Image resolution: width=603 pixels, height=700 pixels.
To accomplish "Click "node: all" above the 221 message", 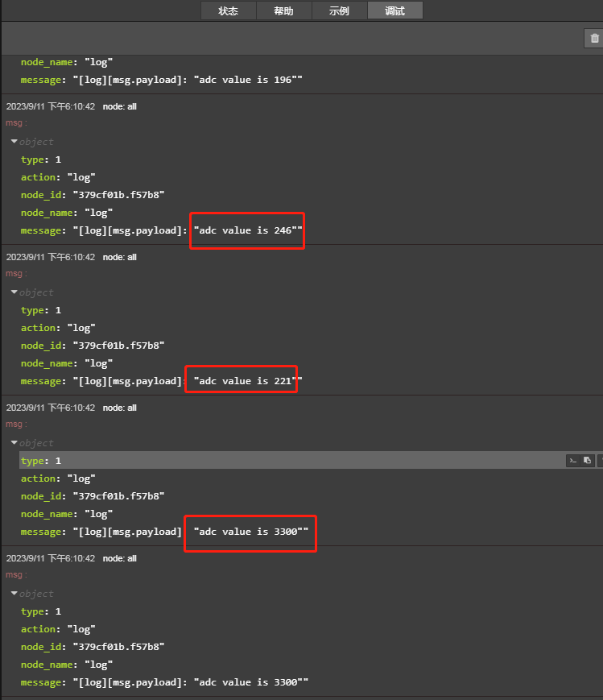I will click(x=120, y=257).
